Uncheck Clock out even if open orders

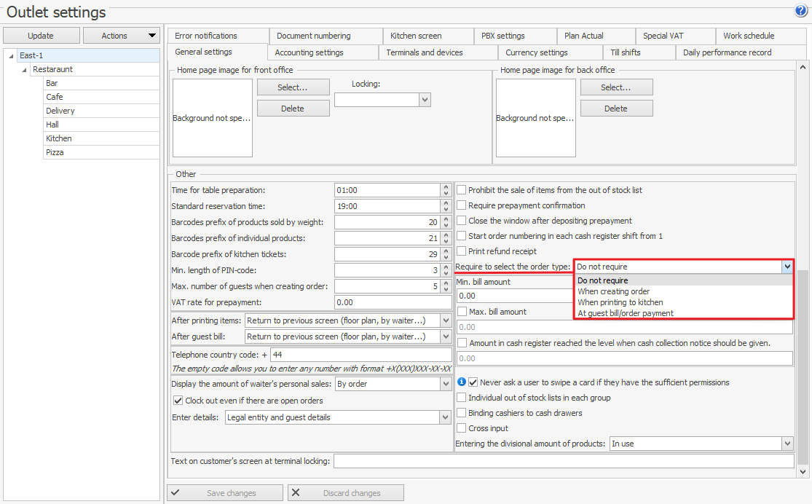pos(178,401)
